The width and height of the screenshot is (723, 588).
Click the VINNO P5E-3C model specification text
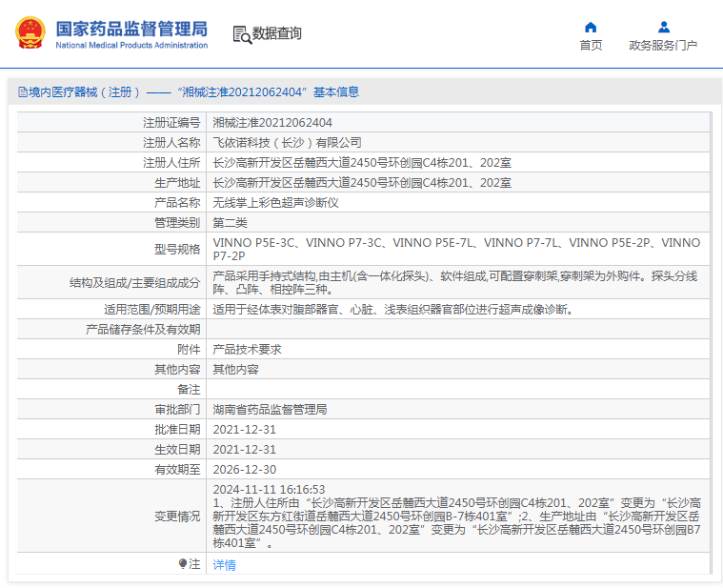[253, 243]
